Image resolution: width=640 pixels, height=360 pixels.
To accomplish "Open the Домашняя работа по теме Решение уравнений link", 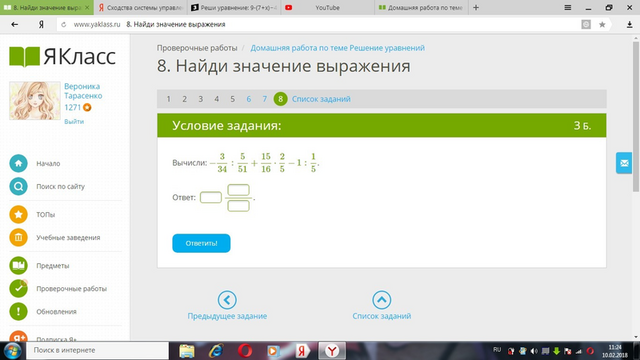I will pos(338,48).
